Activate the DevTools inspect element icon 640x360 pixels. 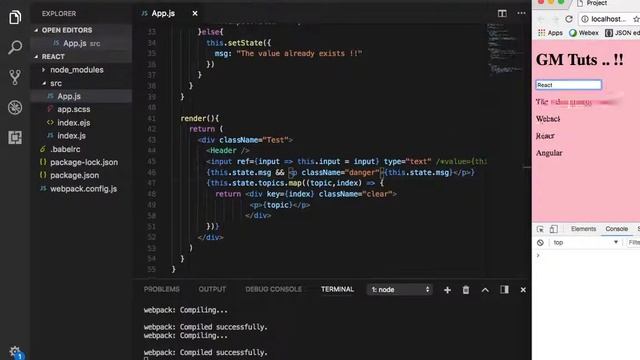coord(540,229)
